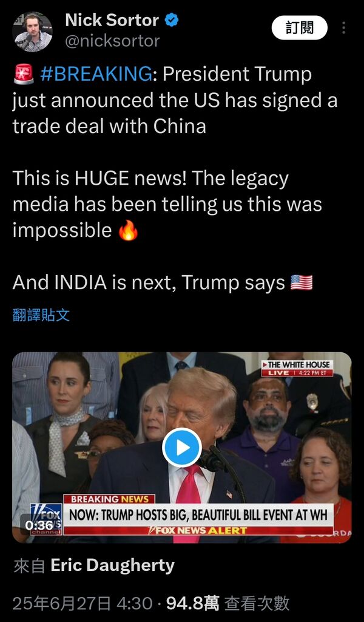Tap the 訂閱 subscribe button
This screenshot has width=364, height=622.
tap(300, 28)
